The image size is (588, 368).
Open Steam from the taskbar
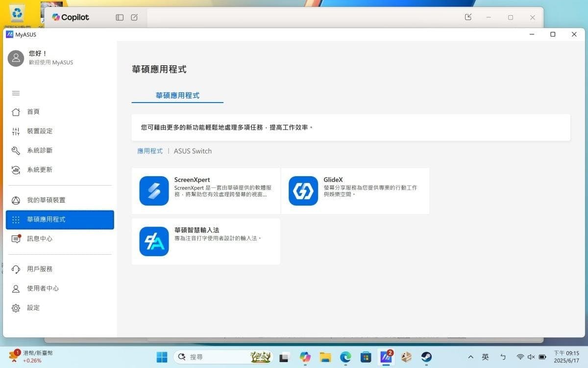(426, 357)
